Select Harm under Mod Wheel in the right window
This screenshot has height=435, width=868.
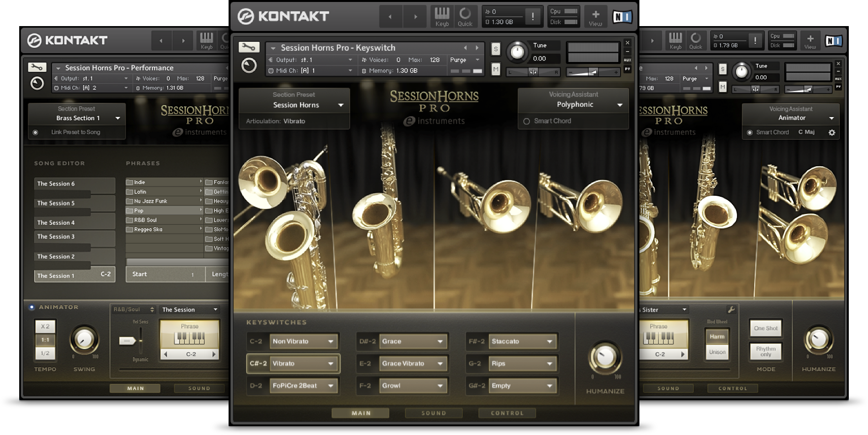717,337
